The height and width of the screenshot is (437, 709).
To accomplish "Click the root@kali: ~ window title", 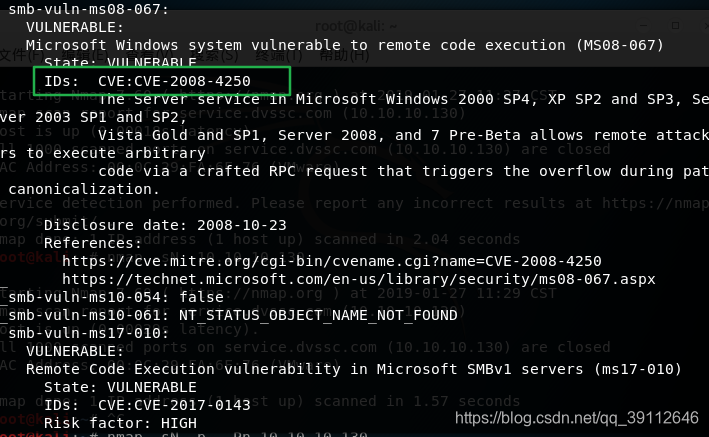I will coord(356,26).
